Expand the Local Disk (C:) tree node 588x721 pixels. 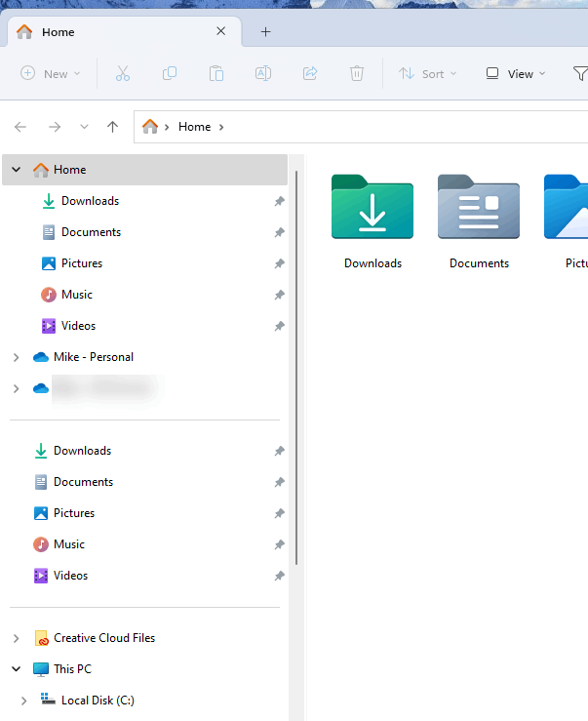pyautogui.click(x=23, y=701)
